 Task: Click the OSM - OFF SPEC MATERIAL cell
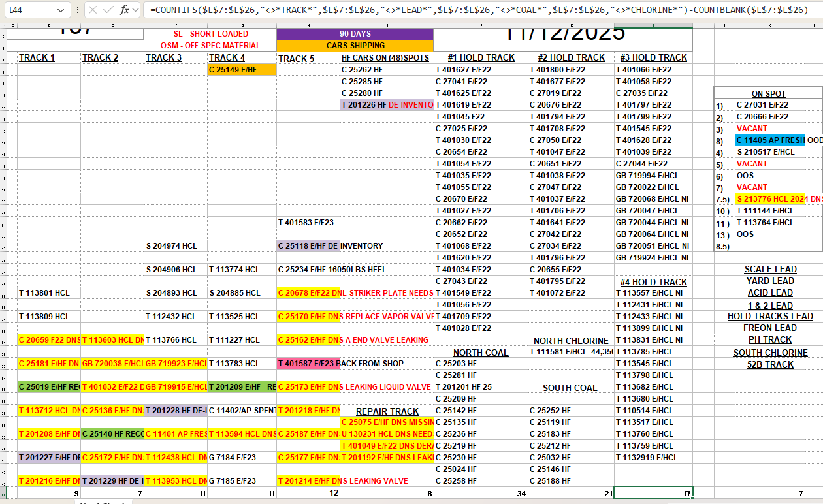[210, 46]
